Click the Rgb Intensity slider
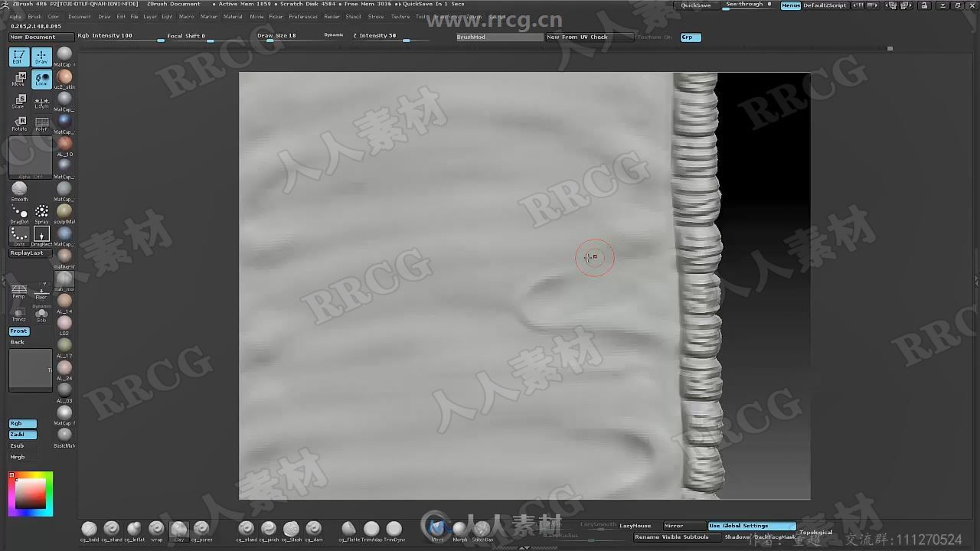980x551 pixels. (x=119, y=36)
